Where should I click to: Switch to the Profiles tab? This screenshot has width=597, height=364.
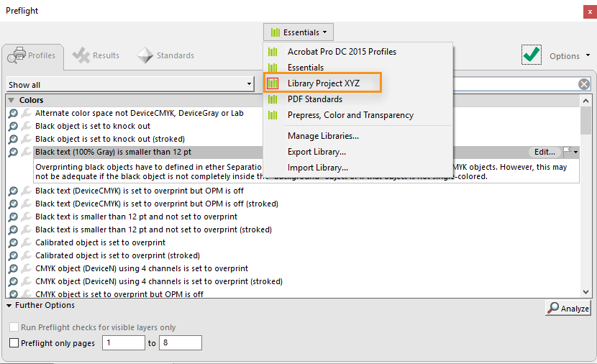(x=32, y=55)
